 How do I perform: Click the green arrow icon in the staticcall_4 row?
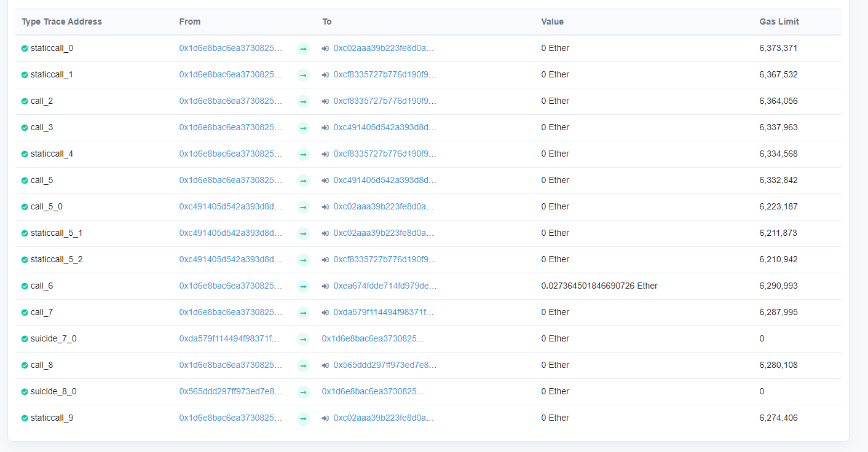pyautogui.click(x=303, y=155)
